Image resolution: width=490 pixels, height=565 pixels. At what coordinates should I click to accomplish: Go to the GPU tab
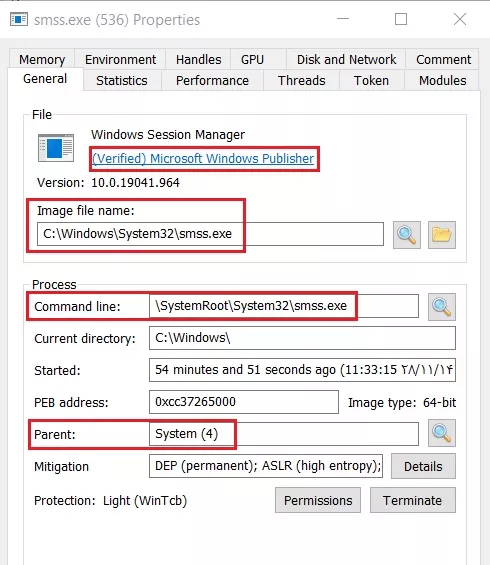click(253, 59)
